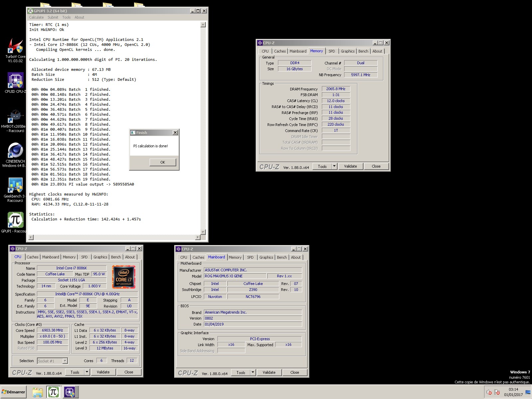Click Tools button in CPU-tab CPU-Z window
The height and width of the screenshot is (399, 532).
(x=75, y=372)
